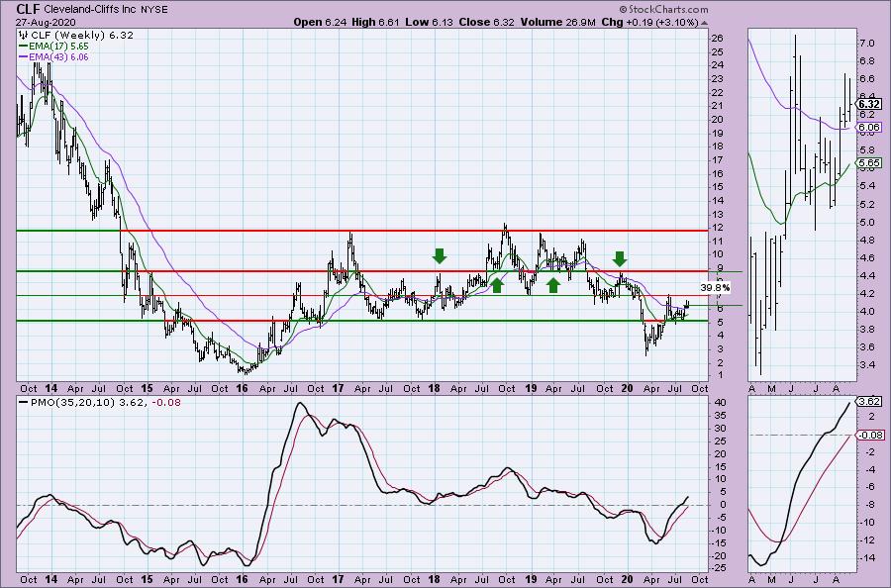Click the 26 price axis label
This screenshot has height=588, width=891.
pos(717,38)
